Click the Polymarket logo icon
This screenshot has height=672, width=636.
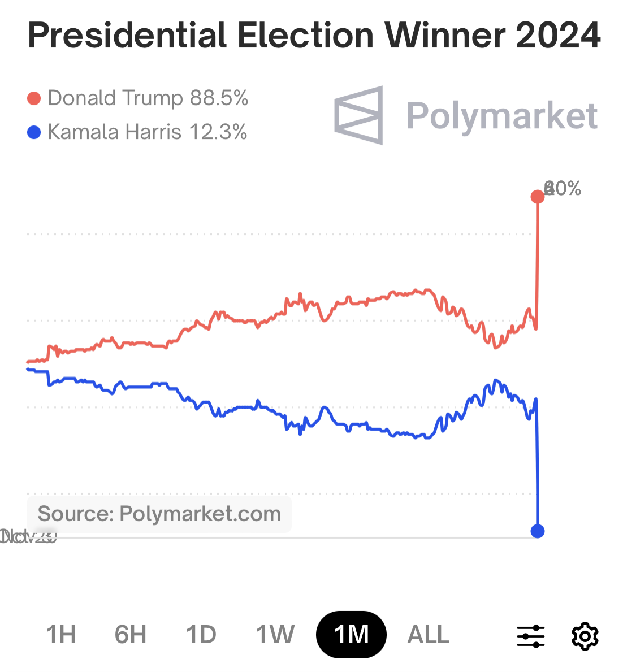(x=358, y=115)
